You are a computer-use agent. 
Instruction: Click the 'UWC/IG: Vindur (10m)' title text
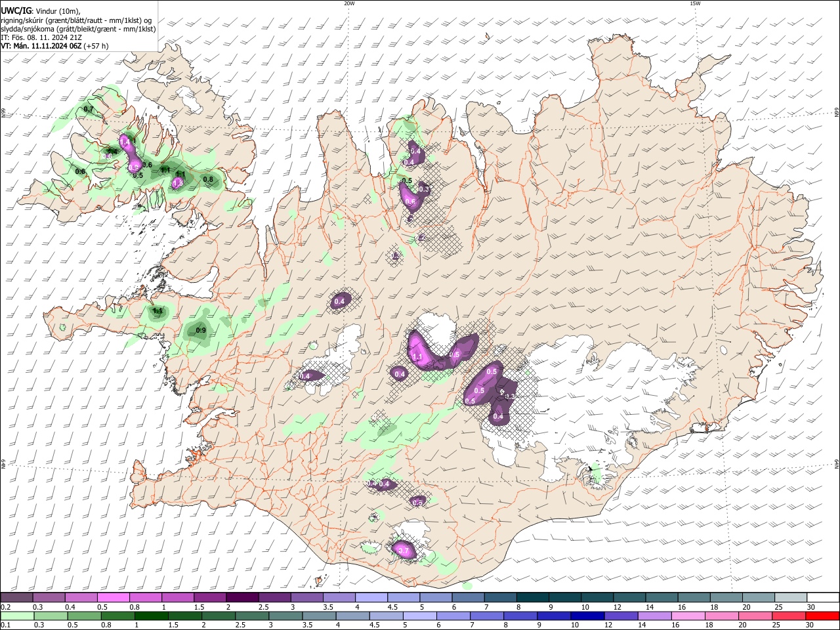[40, 10]
